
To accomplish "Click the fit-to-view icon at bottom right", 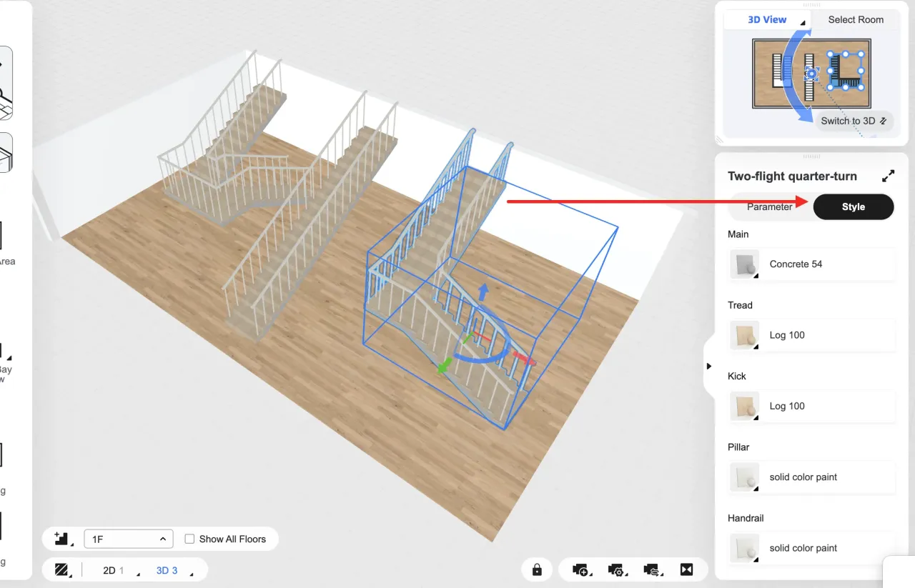I will point(686,569).
